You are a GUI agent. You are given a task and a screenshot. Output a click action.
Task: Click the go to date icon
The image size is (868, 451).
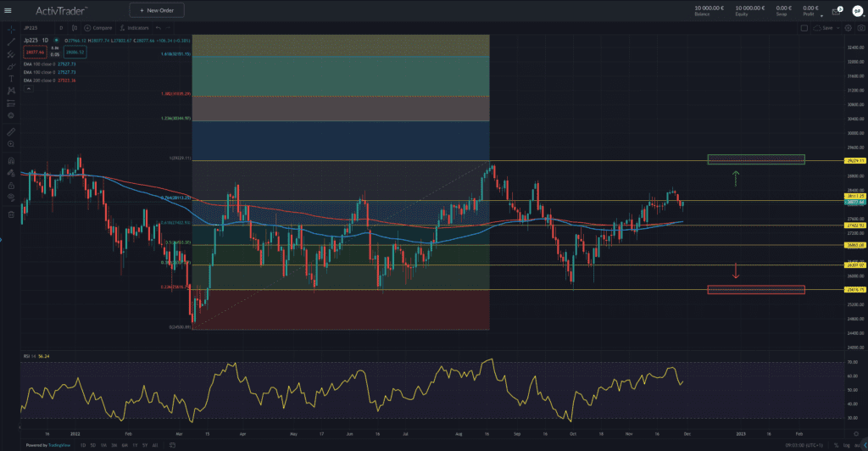click(x=172, y=445)
